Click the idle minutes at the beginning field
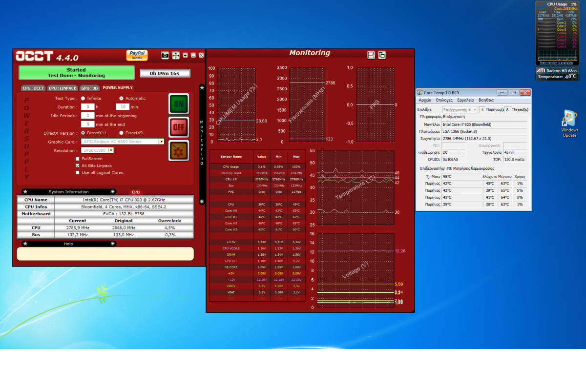This screenshot has height=392, width=586. (x=88, y=116)
